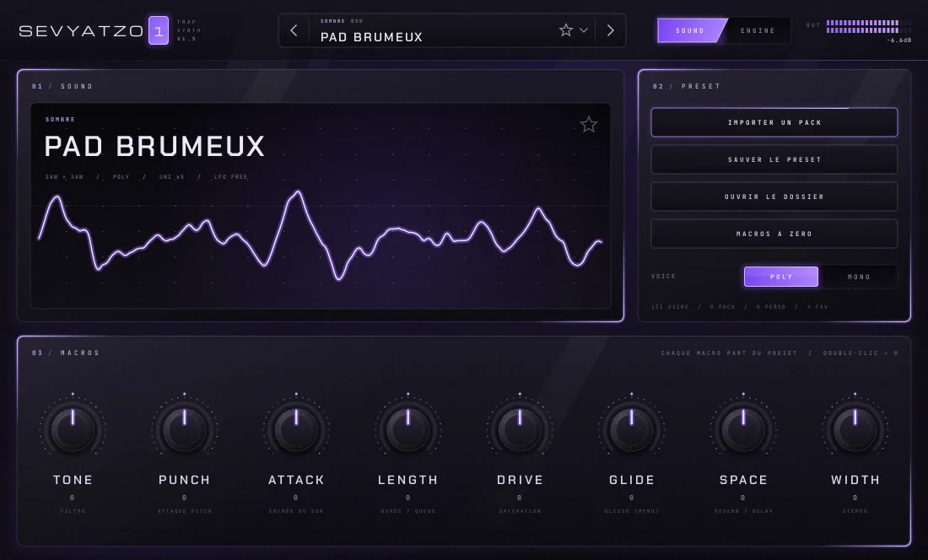Open preset list chevron in top bar
The width and height of the screenshot is (928, 560).
584,30
